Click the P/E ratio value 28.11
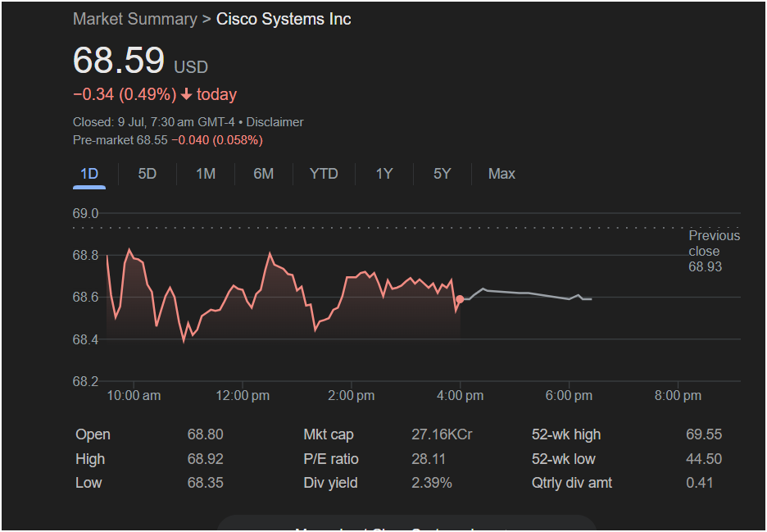This screenshot has width=767, height=532. click(429, 459)
